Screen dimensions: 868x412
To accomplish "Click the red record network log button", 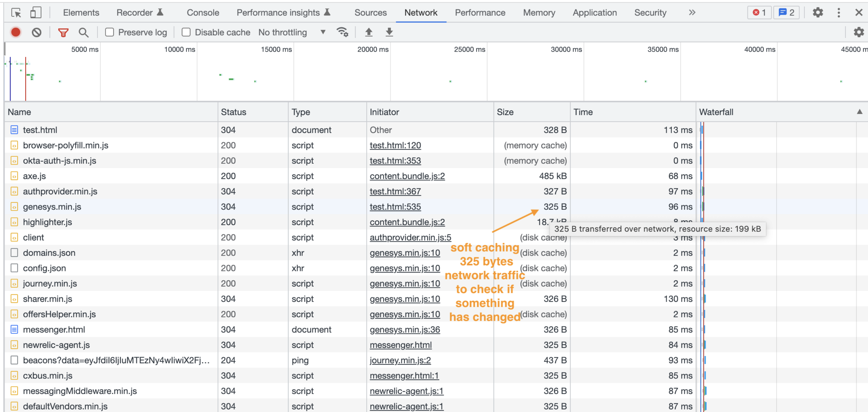I will [x=15, y=32].
